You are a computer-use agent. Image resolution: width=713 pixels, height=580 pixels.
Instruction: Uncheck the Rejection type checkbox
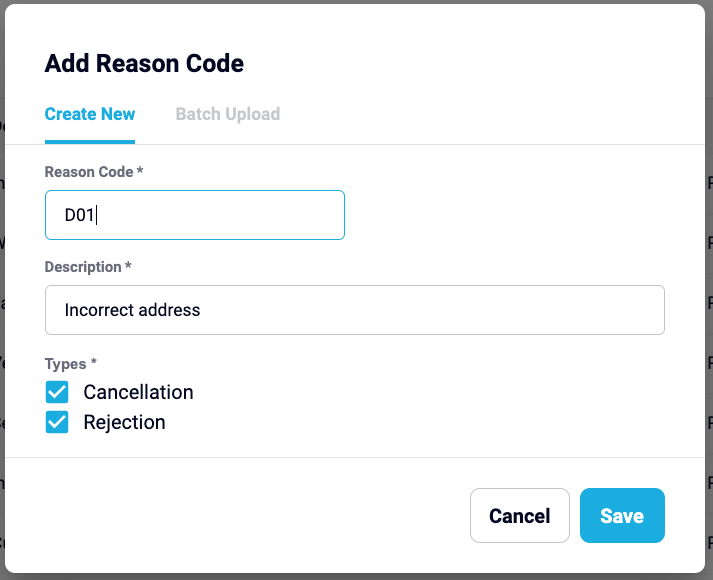(57, 422)
